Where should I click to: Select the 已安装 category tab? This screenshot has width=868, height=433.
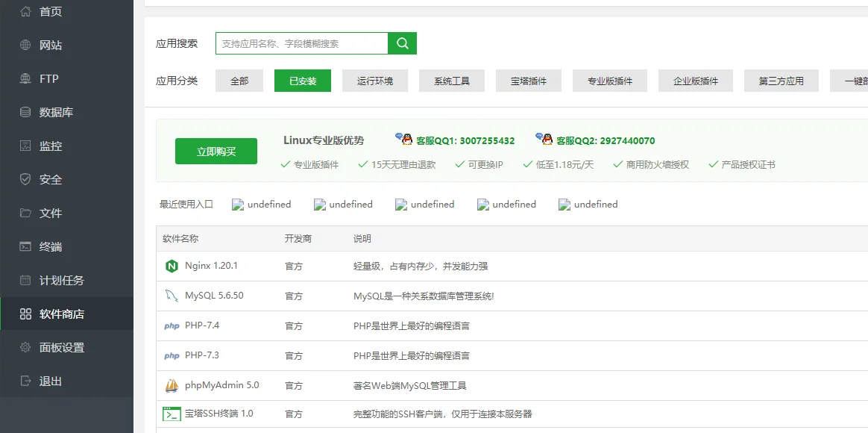[303, 81]
